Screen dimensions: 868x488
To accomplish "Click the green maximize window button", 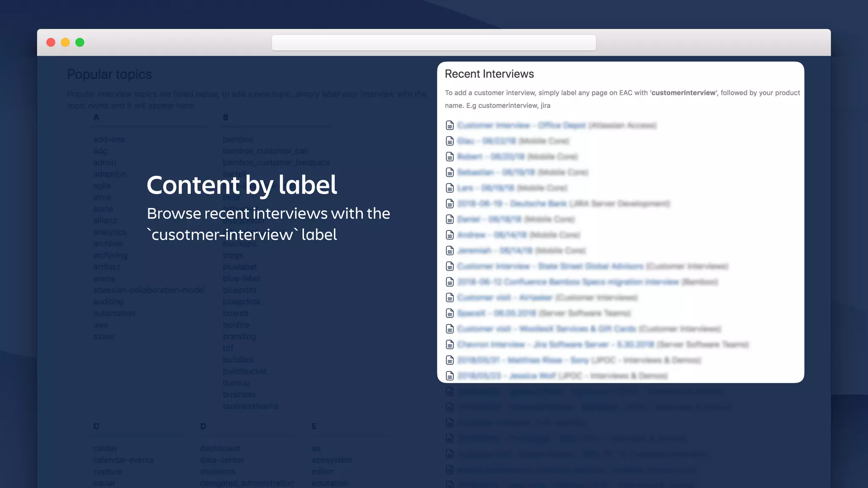I will [x=80, y=42].
